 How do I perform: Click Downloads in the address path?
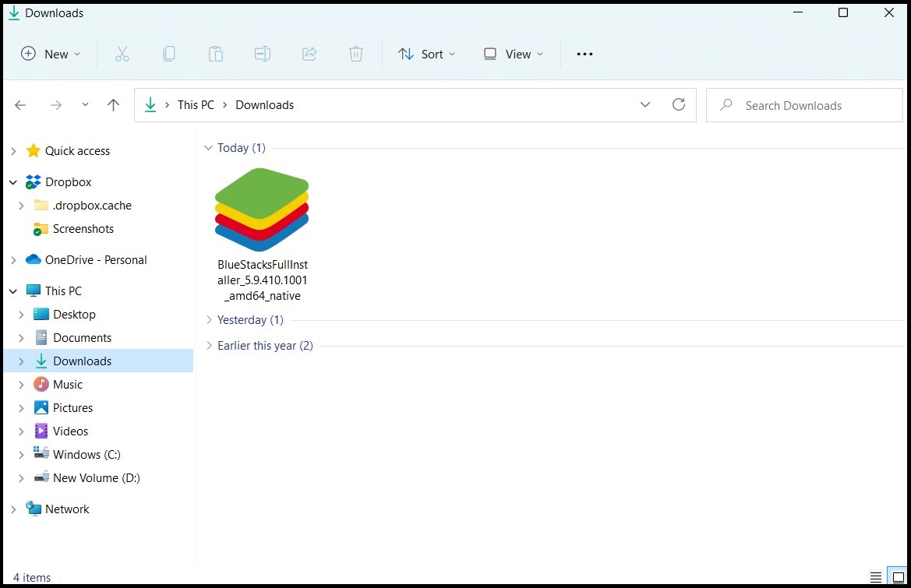click(x=264, y=105)
